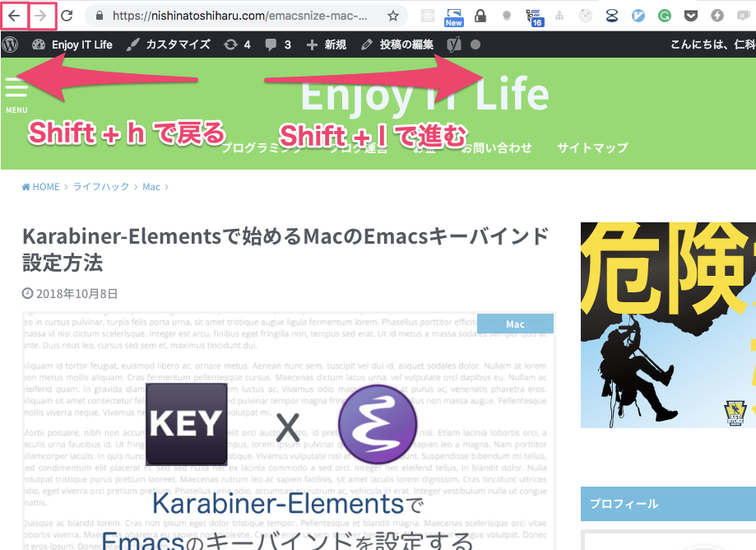This screenshot has height=550, width=756.
Task: Open the React DevTools extension icon
Action: click(428, 15)
